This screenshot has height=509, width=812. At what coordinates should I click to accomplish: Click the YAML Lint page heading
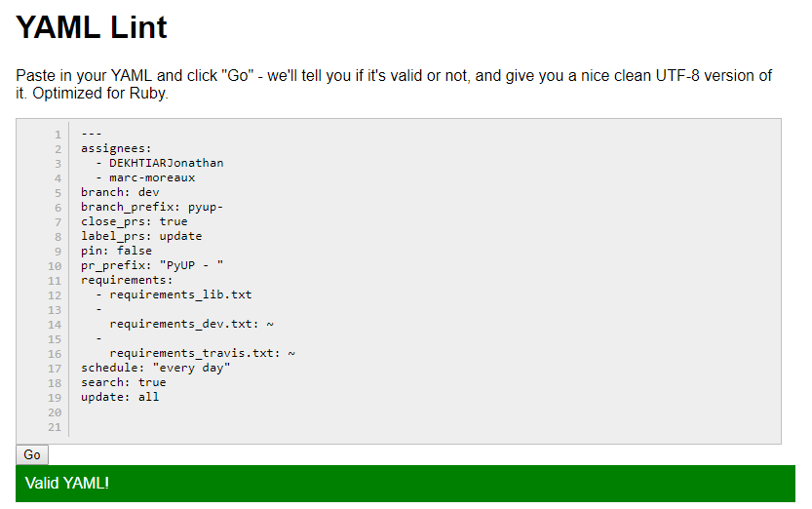pyautogui.click(x=92, y=27)
